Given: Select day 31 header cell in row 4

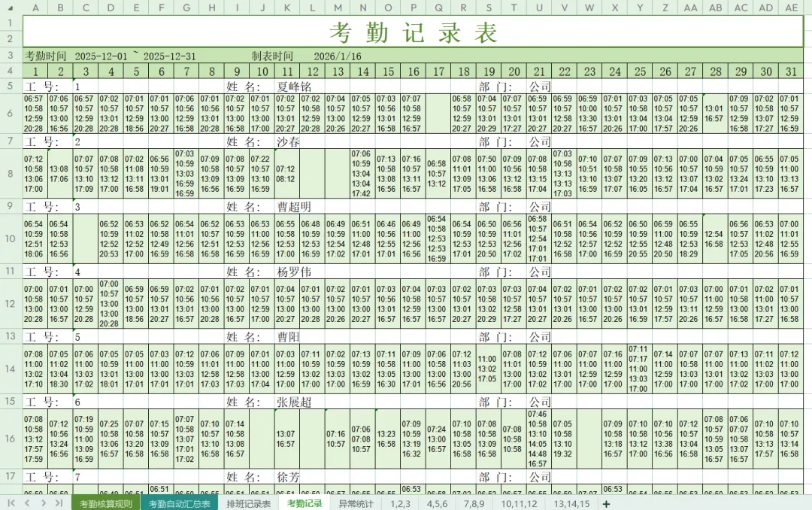Looking at the screenshot, I should [791, 71].
